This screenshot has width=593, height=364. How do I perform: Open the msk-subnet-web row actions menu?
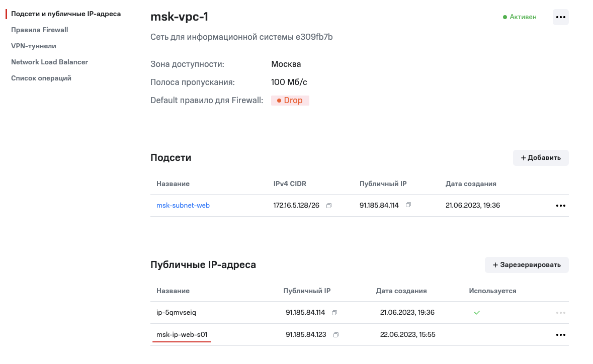pyautogui.click(x=560, y=206)
